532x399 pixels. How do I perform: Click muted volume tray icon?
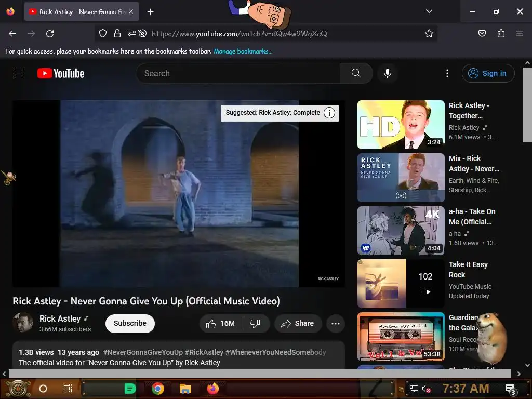pos(427,389)
